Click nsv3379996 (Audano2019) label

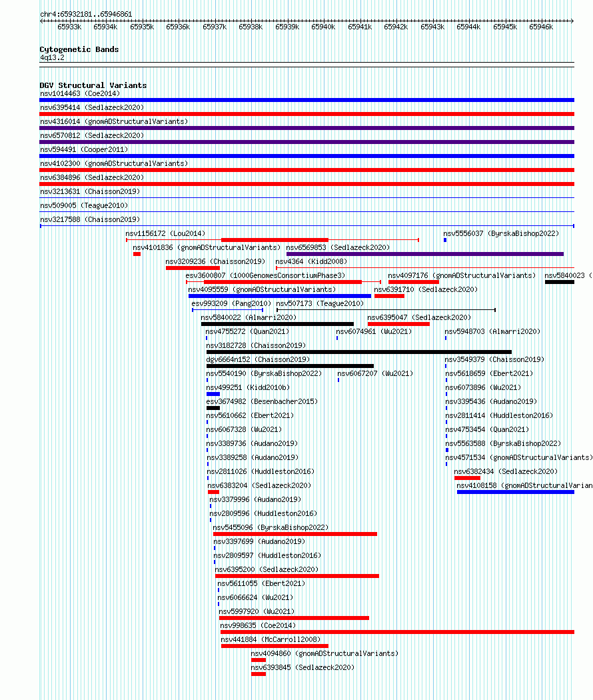[x=255, y=499]
